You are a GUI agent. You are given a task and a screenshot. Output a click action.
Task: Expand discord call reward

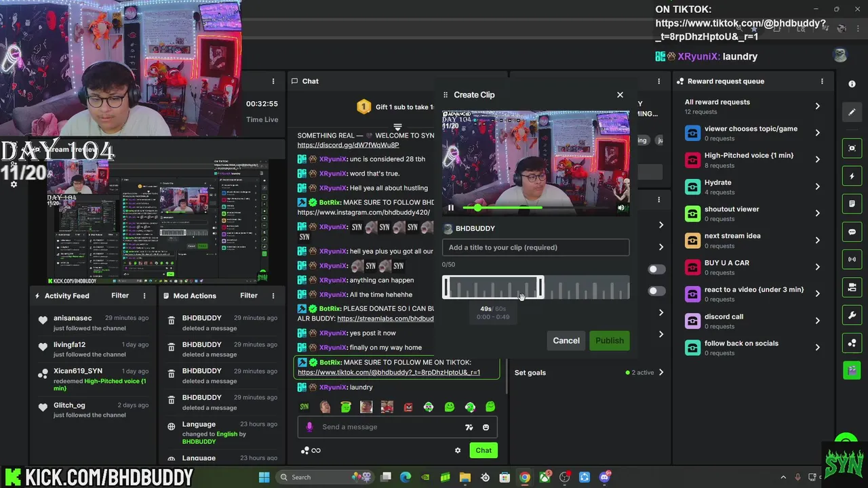(x=817, y=321)
